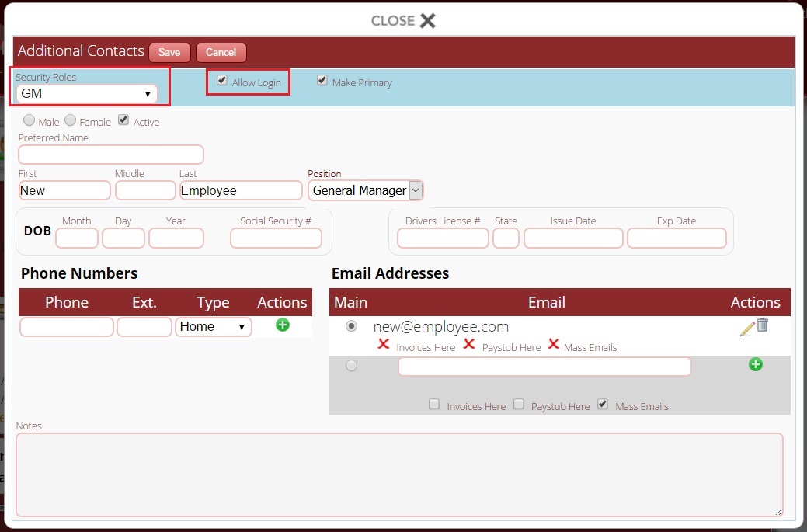Click the green plus icon to add phone
This screenshot has height=532, width=807.
283,325
